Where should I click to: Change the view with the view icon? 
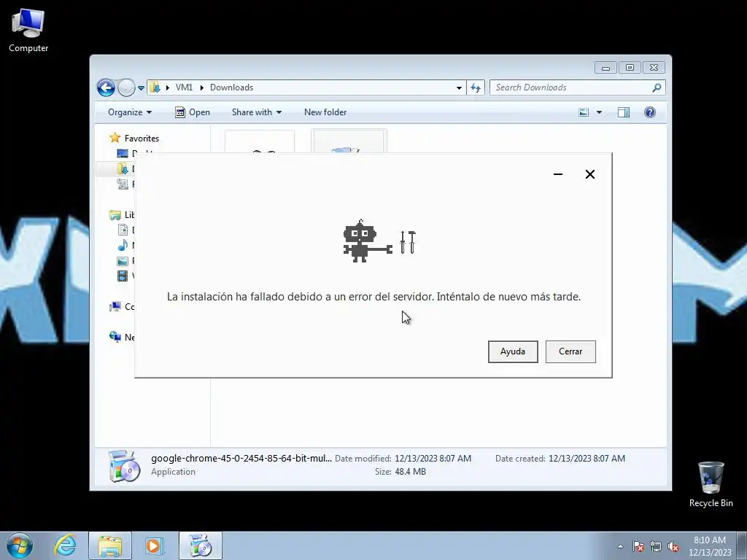coord(584,112)
